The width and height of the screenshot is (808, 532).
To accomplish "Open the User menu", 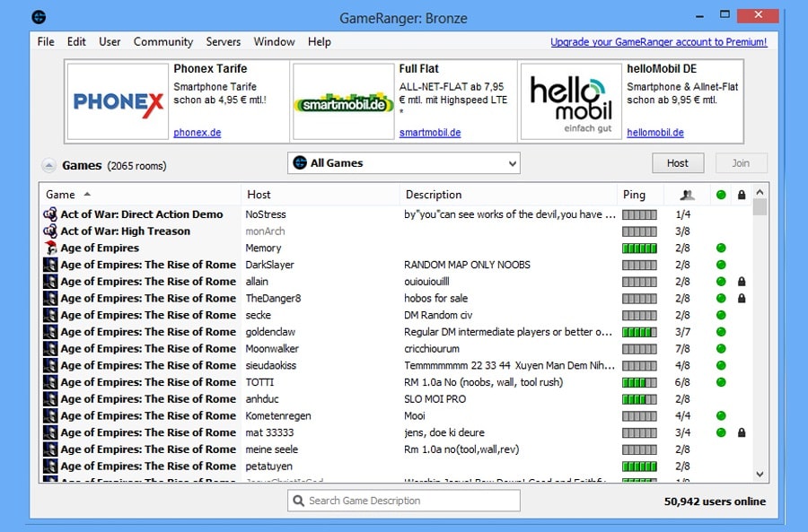I will point(110,41).
